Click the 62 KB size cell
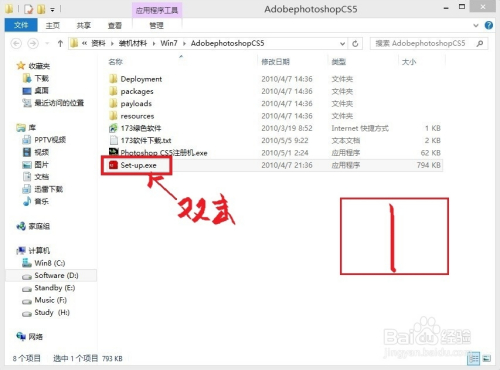The image size is (500, 370). coord(431,153)
